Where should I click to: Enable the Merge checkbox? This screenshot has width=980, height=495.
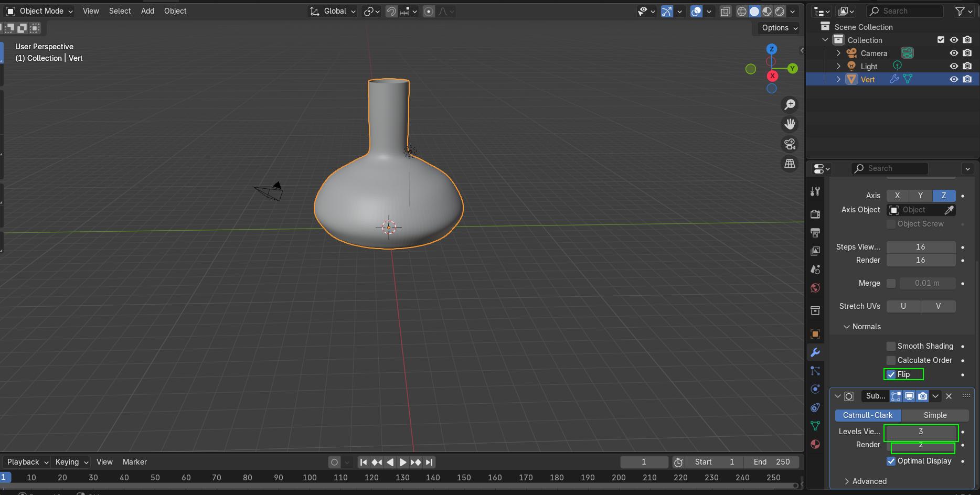tap(891, 283)
